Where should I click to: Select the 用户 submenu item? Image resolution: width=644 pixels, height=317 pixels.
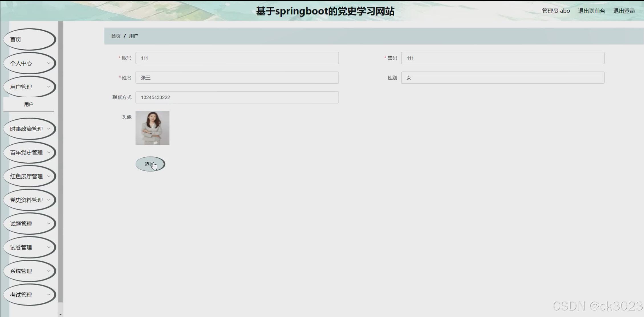29,105
